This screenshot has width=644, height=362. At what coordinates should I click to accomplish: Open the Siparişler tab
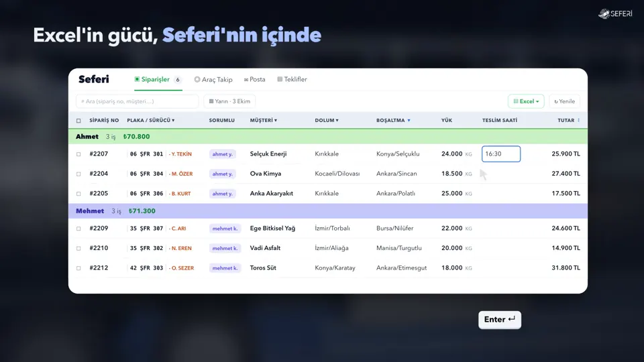click(x=158, y=80)
